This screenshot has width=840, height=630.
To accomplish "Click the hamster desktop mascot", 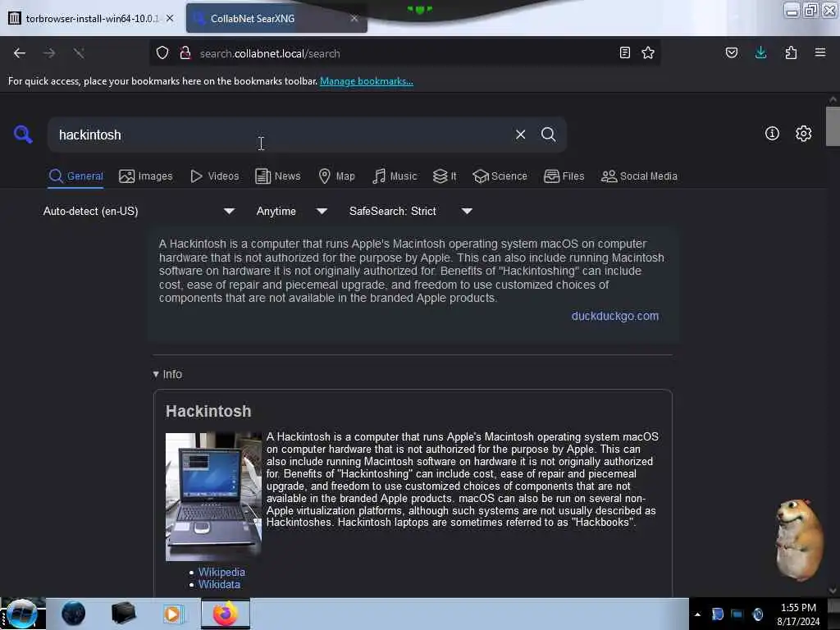I will click(x=799, y=540).
